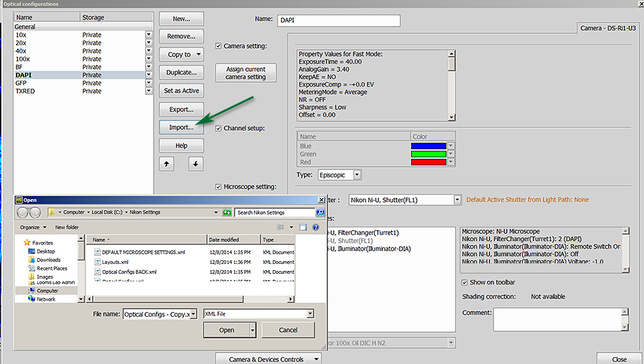
Task: Click the move configuration up arrow
Action: (x=166, y=163)
